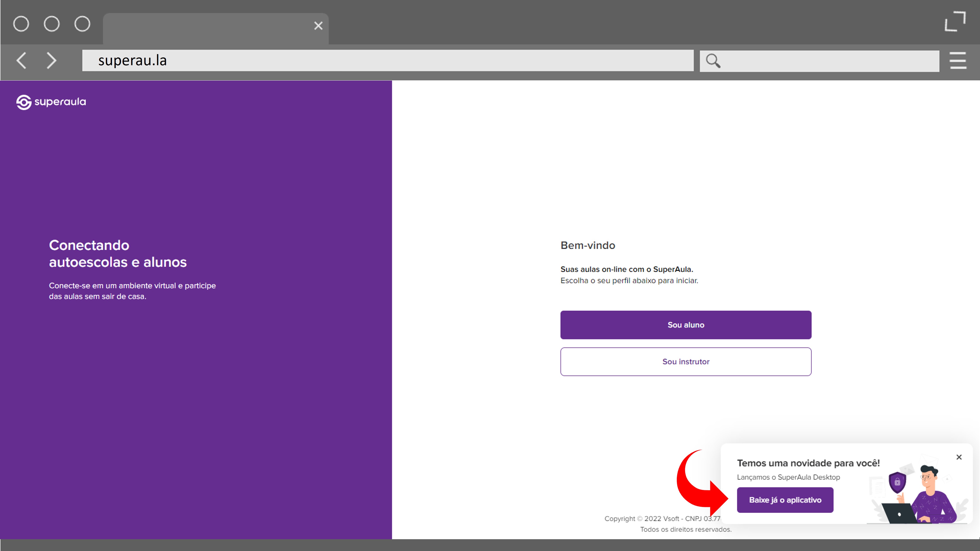980x551 pixels.
Task: Click the third window control circle
Action: click(x=82, y=24)
